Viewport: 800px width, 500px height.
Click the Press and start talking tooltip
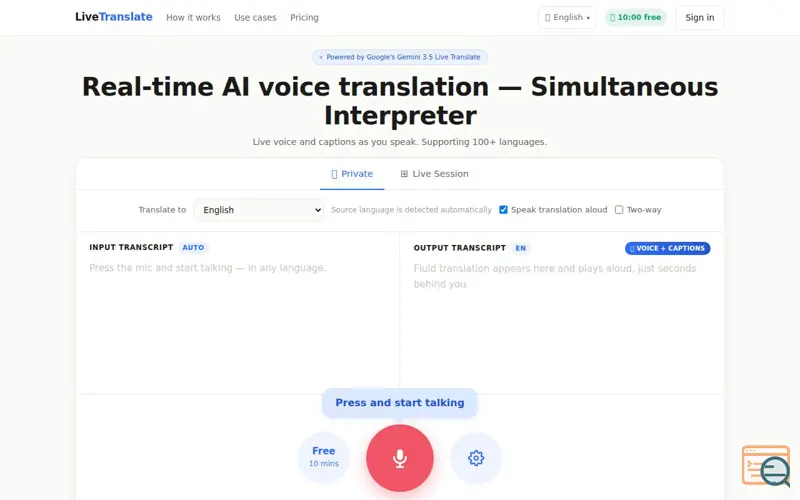coord(399,403)
